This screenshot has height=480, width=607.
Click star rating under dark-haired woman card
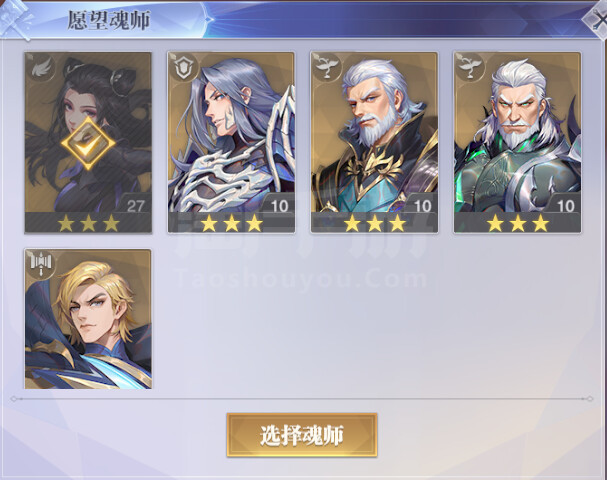[88, 223]
